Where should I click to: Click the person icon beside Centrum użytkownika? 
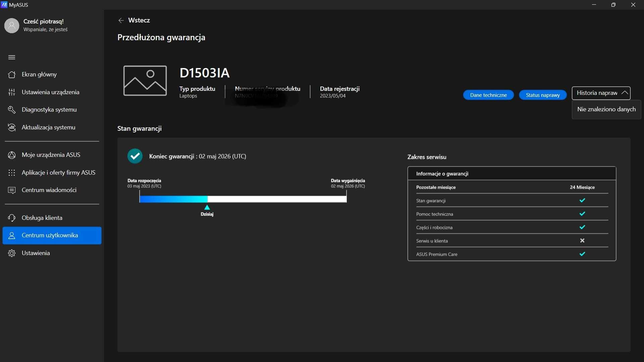(12, 236)
